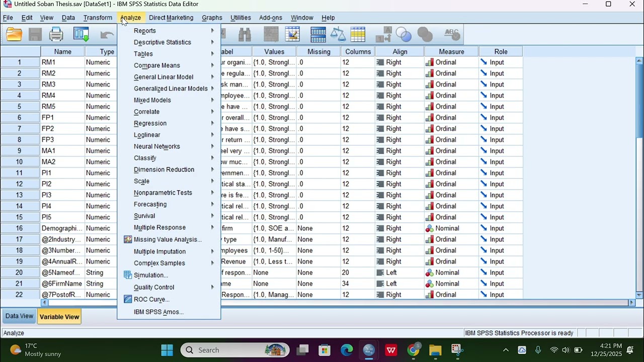
Task: Expand the Nonparametric Tests submenu
Action: click(x=169, y=193)
